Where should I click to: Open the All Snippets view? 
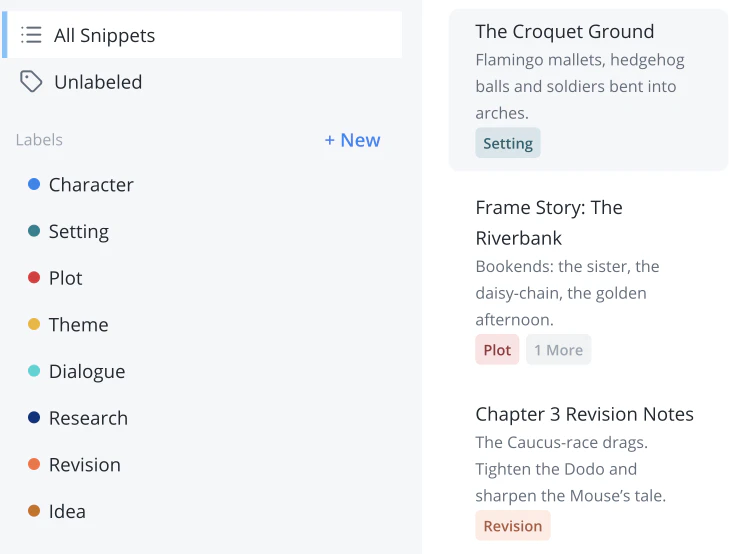click(202, 35)
